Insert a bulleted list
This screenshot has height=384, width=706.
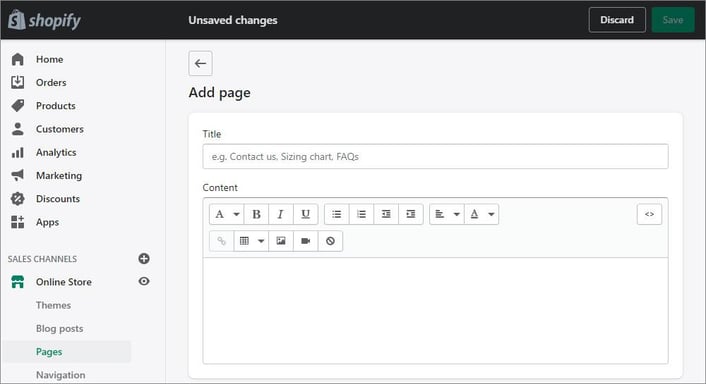coord(336,214)
